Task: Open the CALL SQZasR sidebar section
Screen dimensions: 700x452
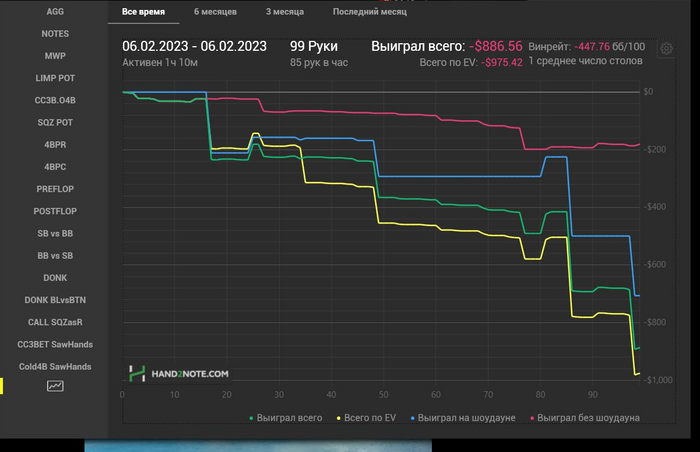Action: (x=55, y=322)
